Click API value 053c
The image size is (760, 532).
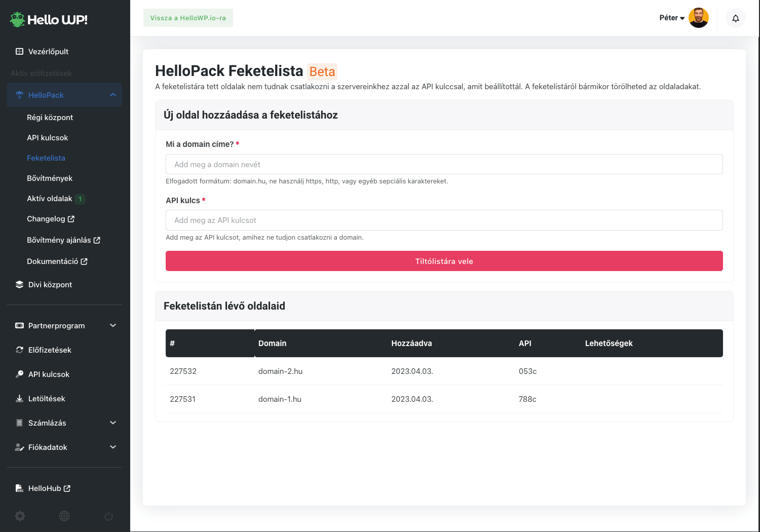click(x=527, y=371)
